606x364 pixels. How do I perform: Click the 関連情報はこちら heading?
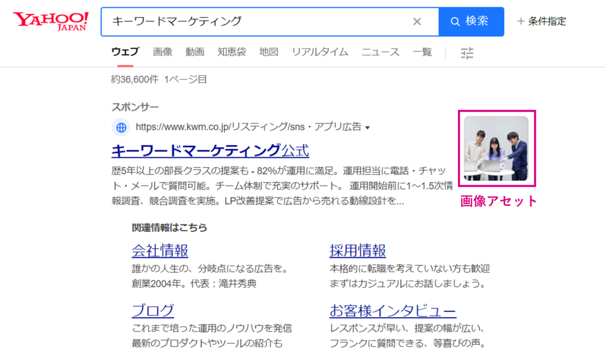pyautogui.click(x=170, y=228)
